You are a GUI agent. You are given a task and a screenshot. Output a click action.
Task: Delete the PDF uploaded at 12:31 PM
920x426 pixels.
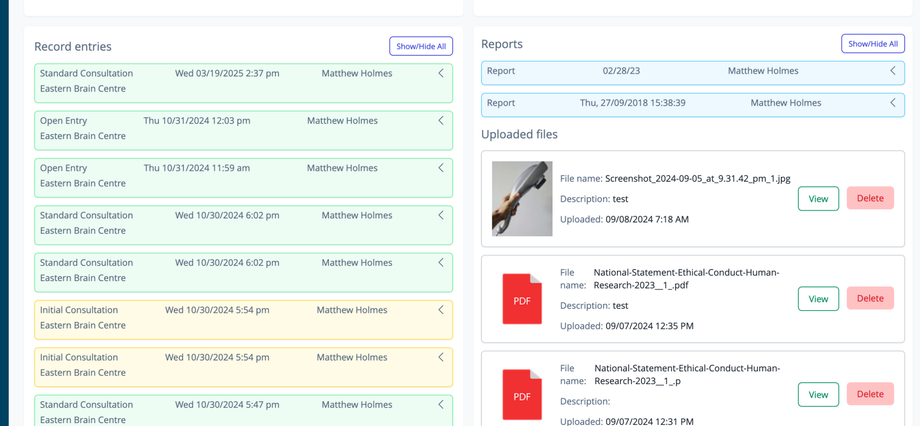(870, 394)
